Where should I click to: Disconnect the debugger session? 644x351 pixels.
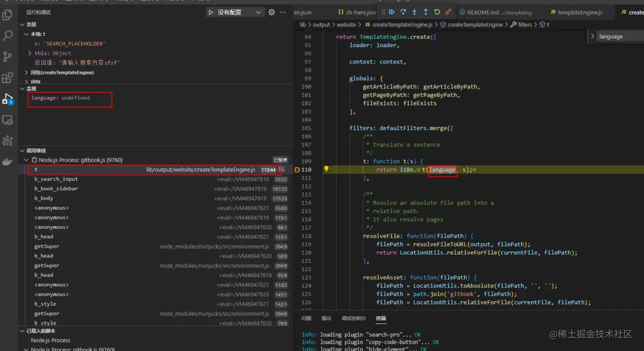[x=448, y=12]
